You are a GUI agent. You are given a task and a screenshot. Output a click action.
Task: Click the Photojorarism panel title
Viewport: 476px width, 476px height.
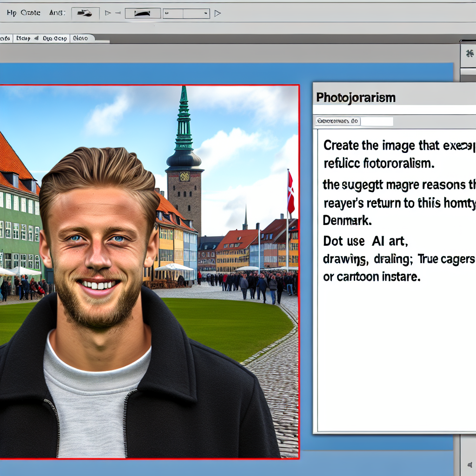point(356,98)
